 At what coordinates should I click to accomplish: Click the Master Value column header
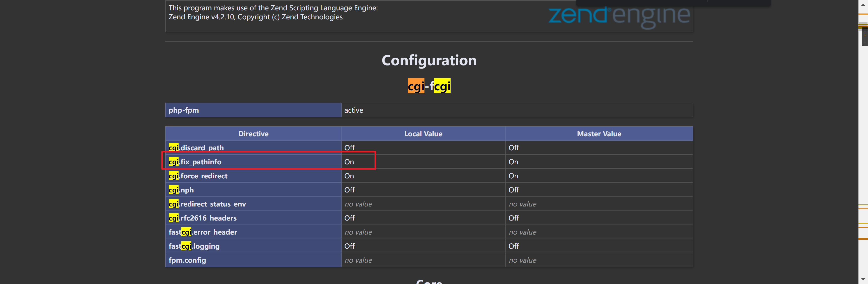click(x=599, y=133)
